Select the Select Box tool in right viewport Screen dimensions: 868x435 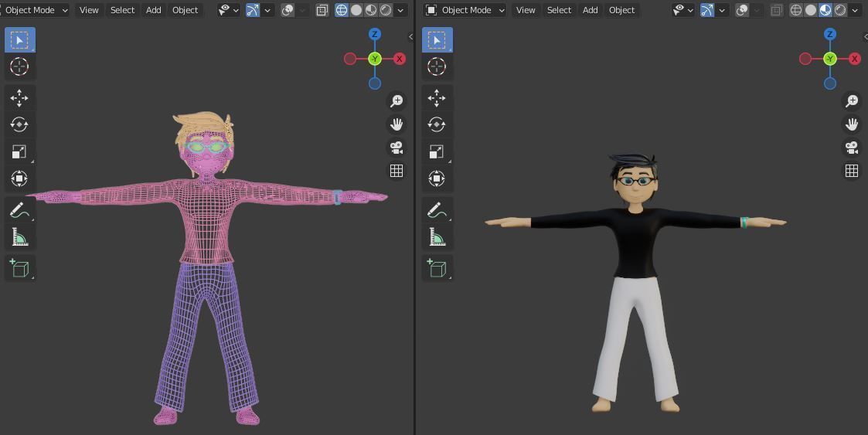(437, 40)
